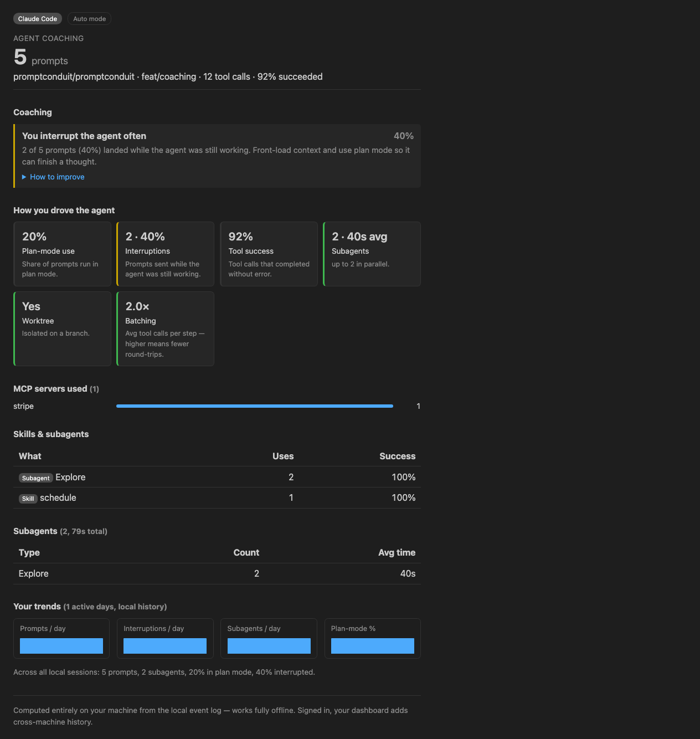Click the promptconduit/promptconduit session summary line
This screenshot has width=700, height=739.
pos(168,76)
